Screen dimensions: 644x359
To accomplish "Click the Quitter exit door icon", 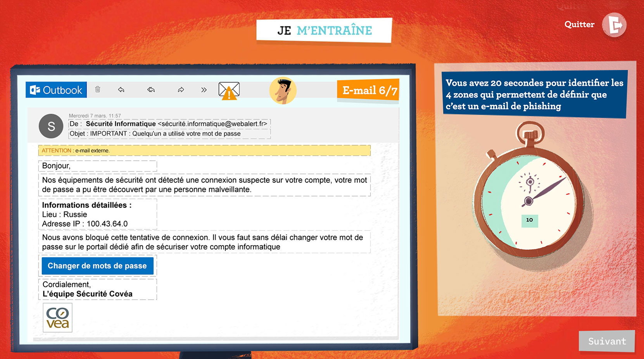I will (615, 24).
